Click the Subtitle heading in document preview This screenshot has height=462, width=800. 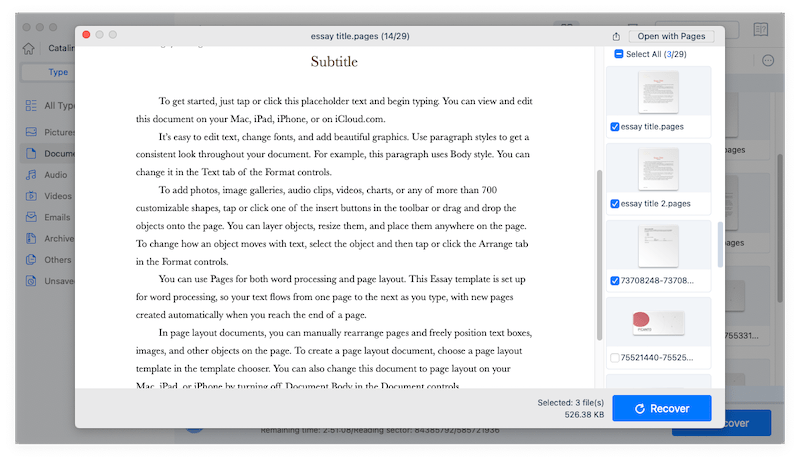coord(334,62)
